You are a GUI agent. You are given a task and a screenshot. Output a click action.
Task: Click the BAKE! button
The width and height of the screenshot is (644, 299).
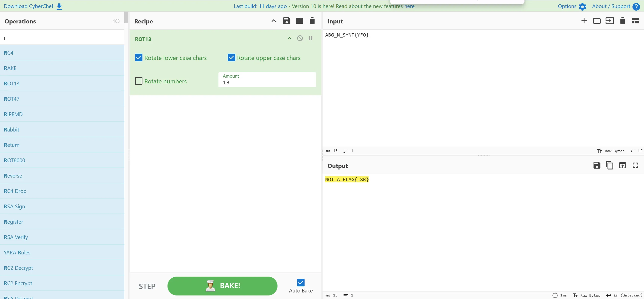[222, 286]
